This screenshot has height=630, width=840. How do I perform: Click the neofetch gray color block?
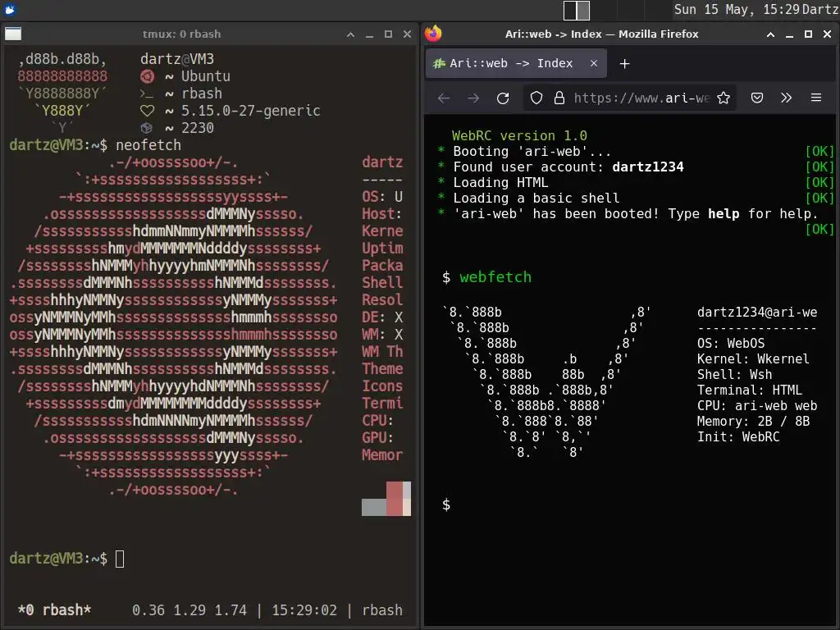pos(374,507)
